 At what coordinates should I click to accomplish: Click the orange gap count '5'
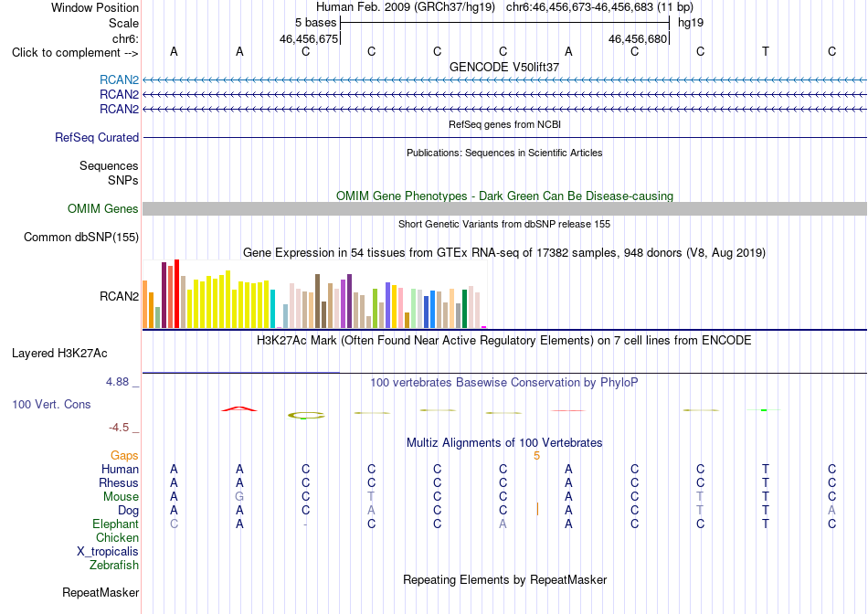click(x=536, y=456)
